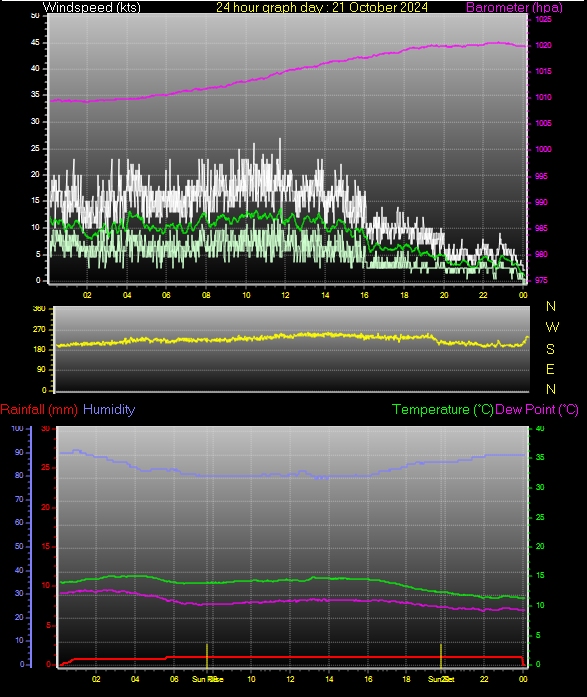The width and height of the screenshot is (587, 697).
Task: Click the W wind direction label
Action: tap(551, 327)
